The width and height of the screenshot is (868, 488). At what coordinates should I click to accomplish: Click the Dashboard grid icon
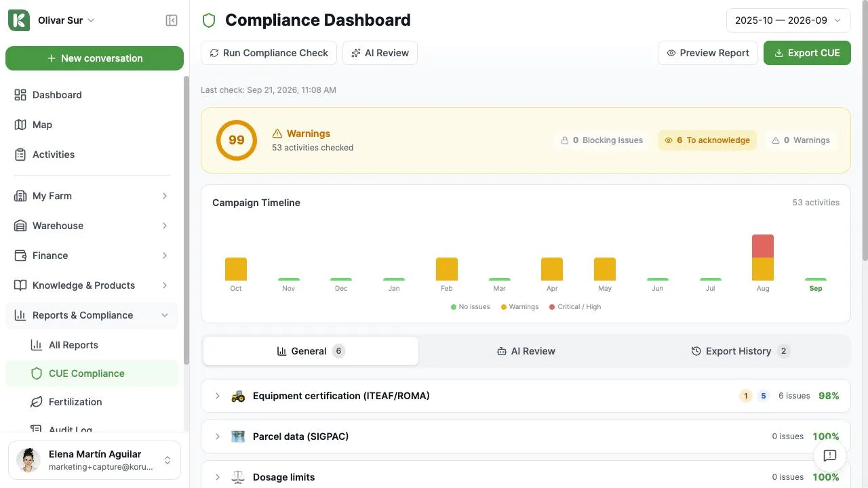pyautogui.click(x=20, y=95)
